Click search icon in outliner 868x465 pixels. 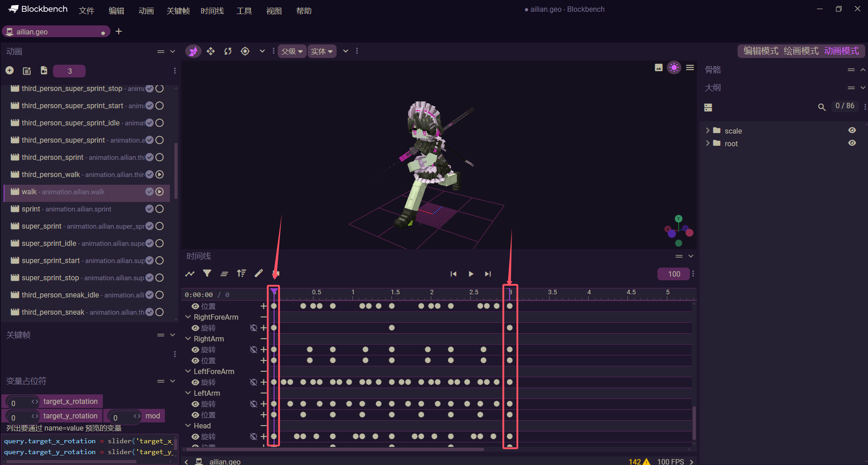[821, 107]
